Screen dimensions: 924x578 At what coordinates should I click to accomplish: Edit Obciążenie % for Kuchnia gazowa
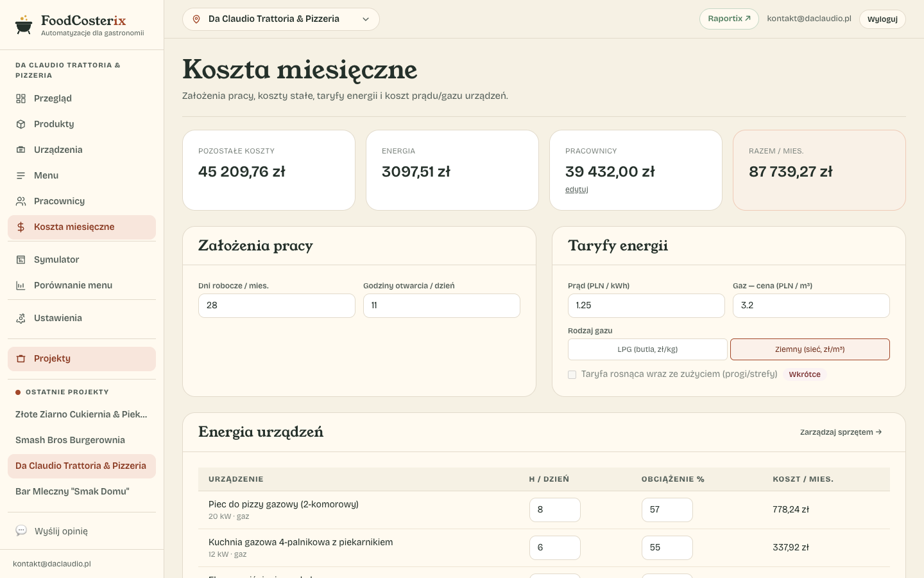(667, 548)
